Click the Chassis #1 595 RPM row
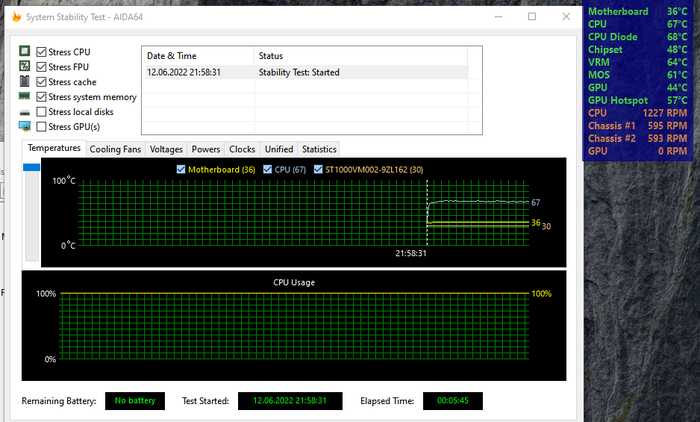Image resolution: width=700 pixels, height=422 pixels. (638, 125)
